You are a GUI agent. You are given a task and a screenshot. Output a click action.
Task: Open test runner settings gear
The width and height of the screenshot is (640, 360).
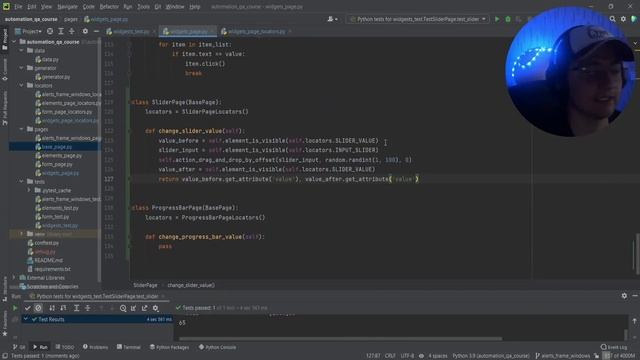[x=156, y=308]
